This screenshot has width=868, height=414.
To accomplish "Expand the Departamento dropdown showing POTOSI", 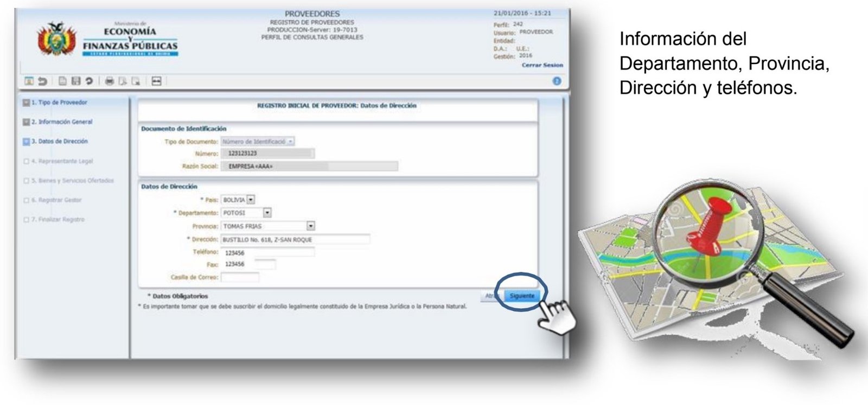I will tap(267, 213).
